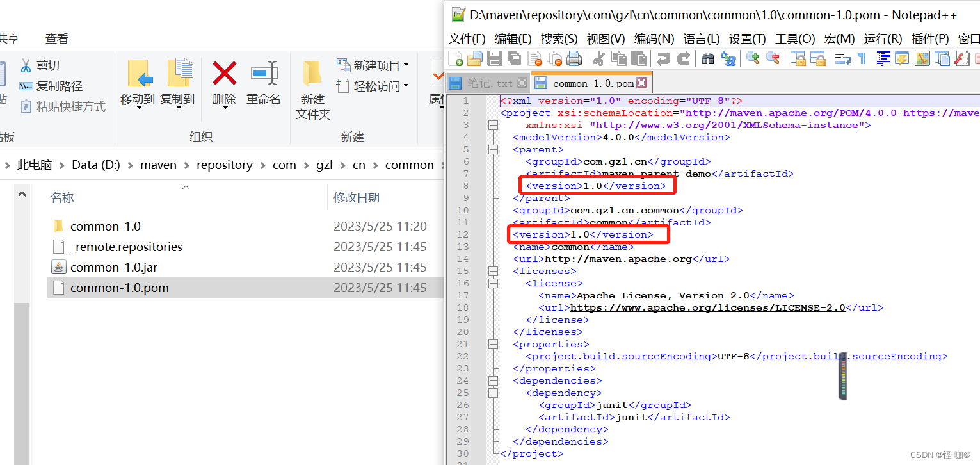Click 粘贴快捷方式 in Explorer ribbon
Screen dimensions: 980x465
[x=63, y=106]
